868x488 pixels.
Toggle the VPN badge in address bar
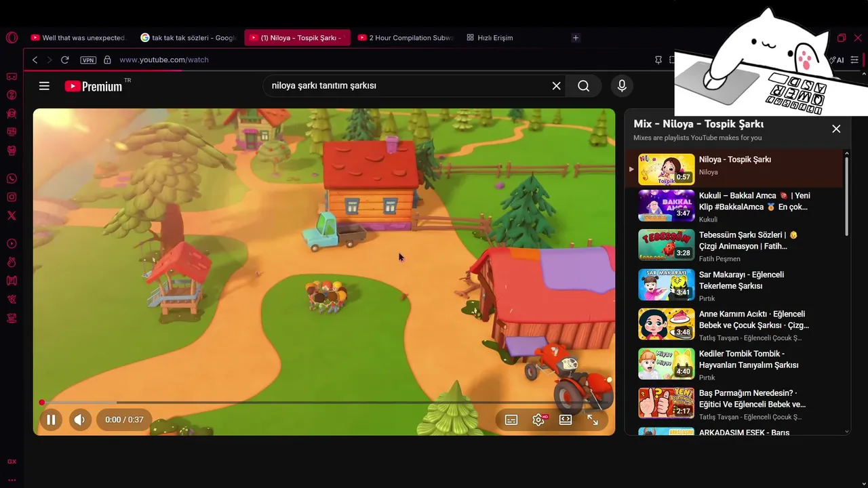88,60
